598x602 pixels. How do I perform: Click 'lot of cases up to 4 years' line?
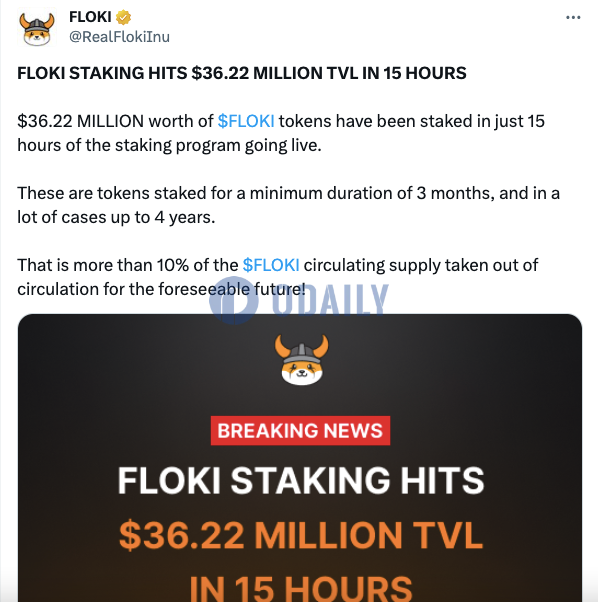116,218
